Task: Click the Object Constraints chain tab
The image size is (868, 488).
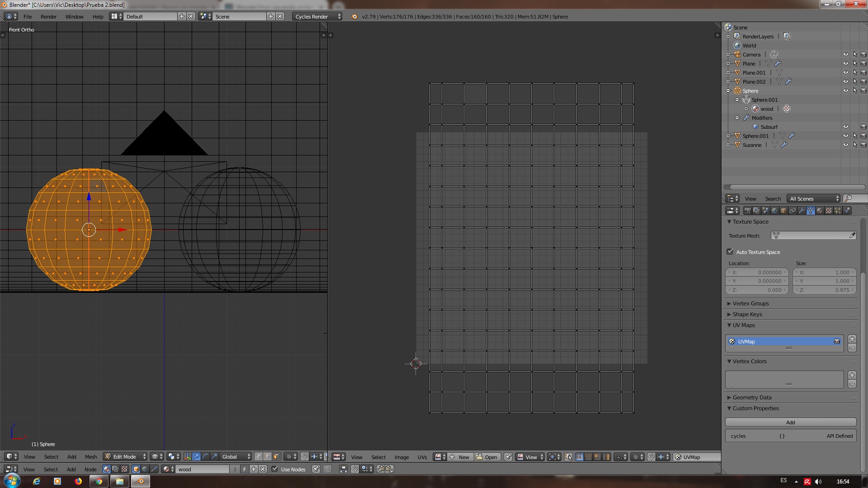Action: 793,211
